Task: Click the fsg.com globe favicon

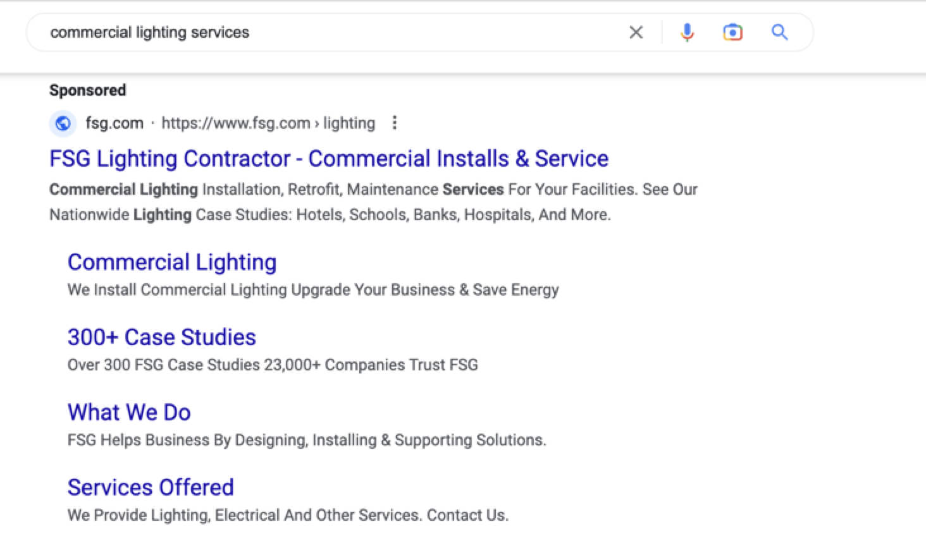Action: (x=63, y=123)
